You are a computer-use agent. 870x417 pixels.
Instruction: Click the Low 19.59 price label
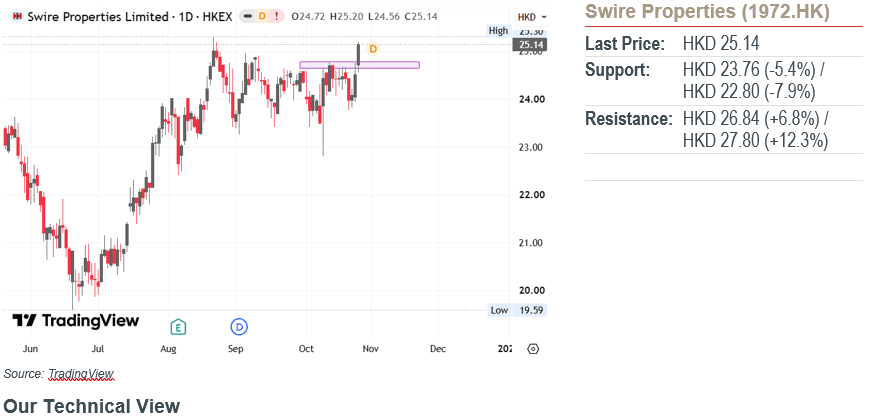(517, 310)
